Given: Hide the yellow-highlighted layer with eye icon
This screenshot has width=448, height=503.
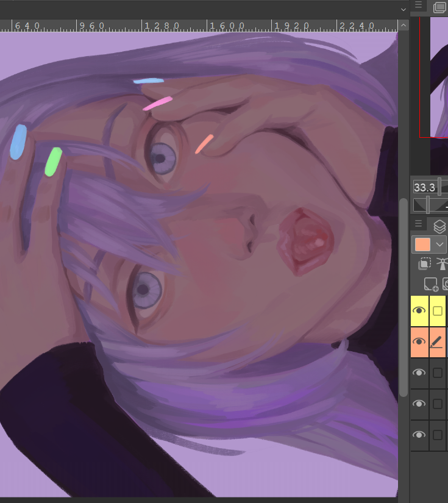Looking at the screenshot, I should pyautogui.click(x=419, y=310).
